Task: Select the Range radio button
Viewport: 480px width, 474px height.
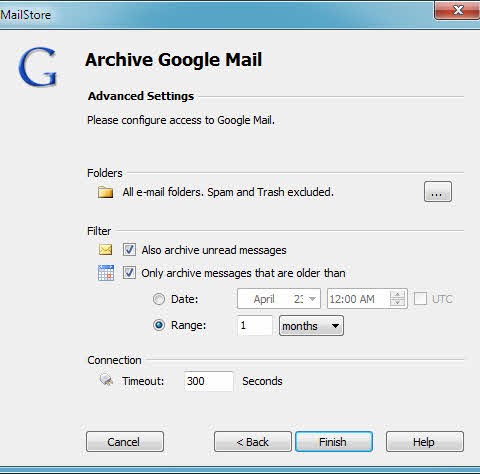Action: 159,325
